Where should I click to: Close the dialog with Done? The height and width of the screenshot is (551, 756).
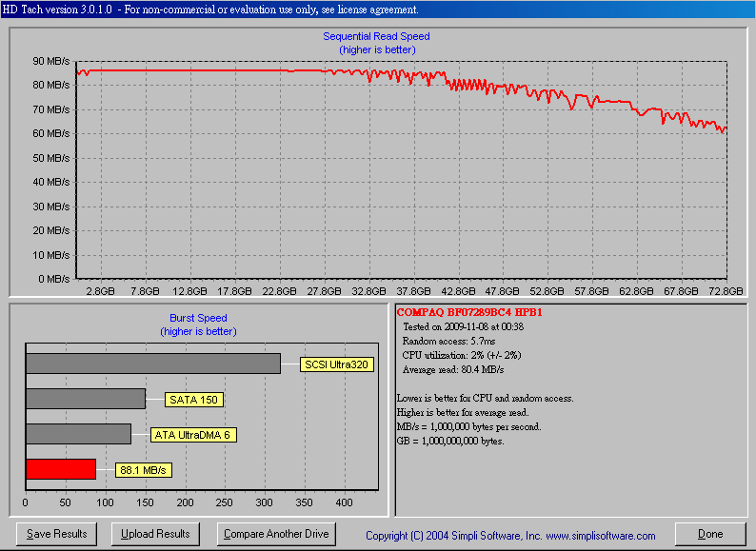[x=710, y=534]
